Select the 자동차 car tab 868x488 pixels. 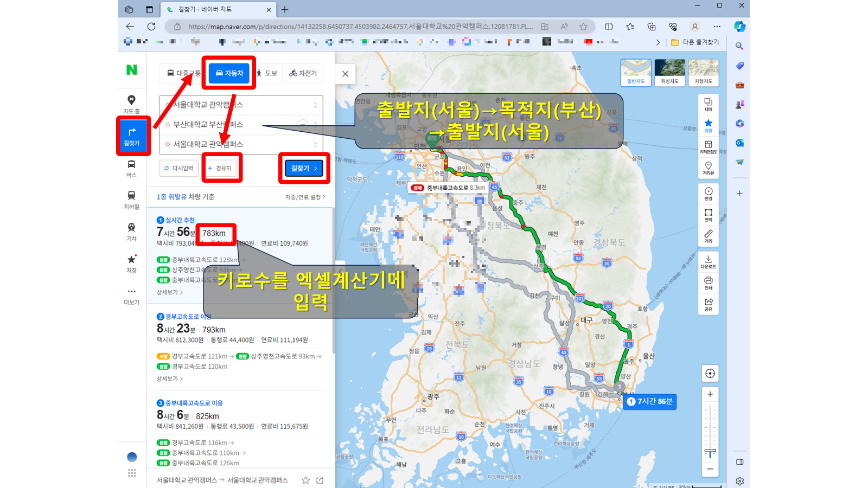(229, 73)
